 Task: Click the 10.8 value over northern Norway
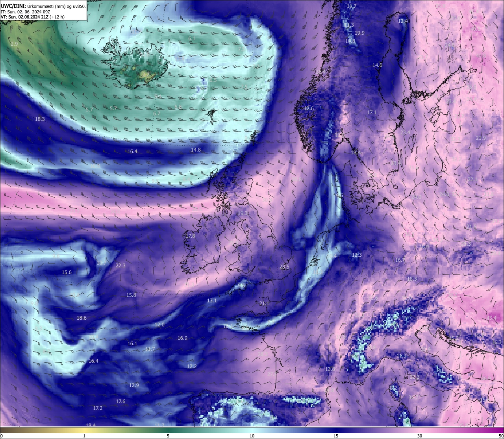point(350,41)
